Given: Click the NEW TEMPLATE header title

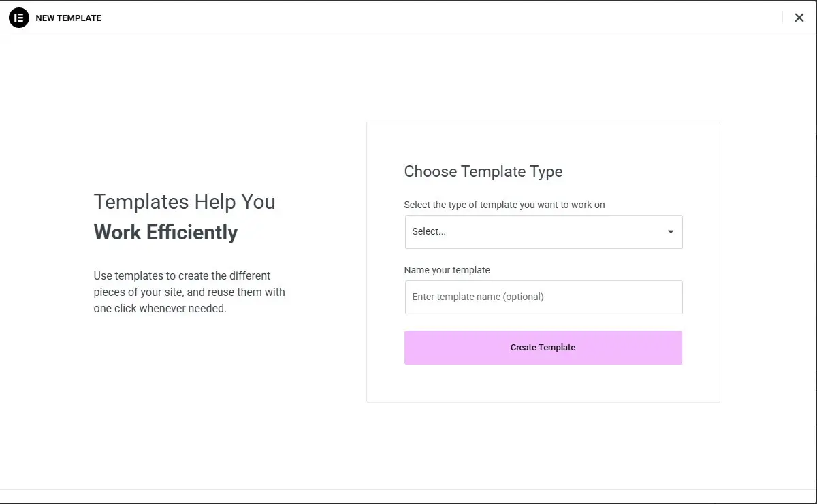Looking at the screenshot, I should pos(68,18).
